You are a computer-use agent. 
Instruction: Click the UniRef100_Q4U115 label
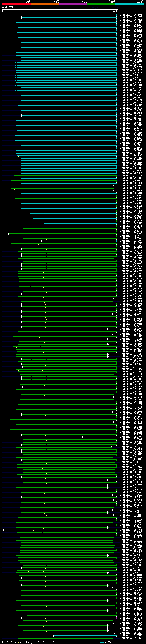(131, 70)
